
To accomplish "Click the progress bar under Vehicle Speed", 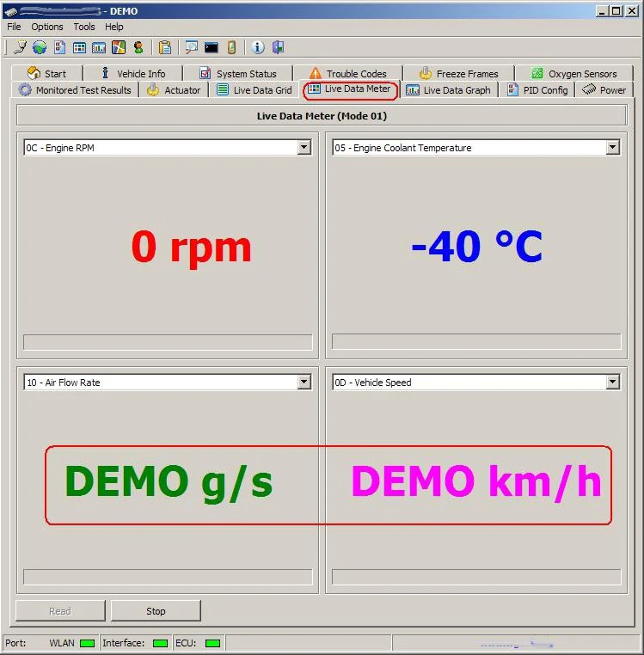I will pyautogui.click(x=476, y=577).
